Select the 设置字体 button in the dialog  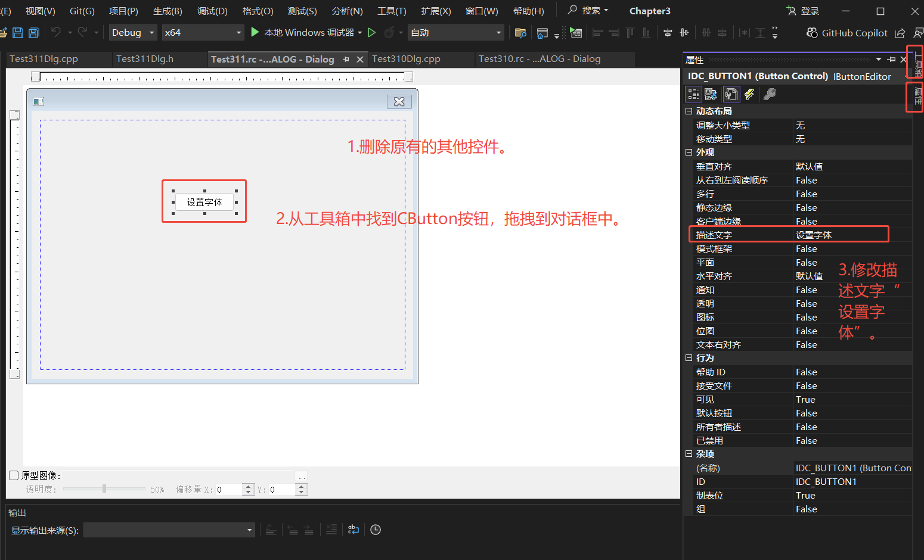pyautogui.click(x=204, y=202)
